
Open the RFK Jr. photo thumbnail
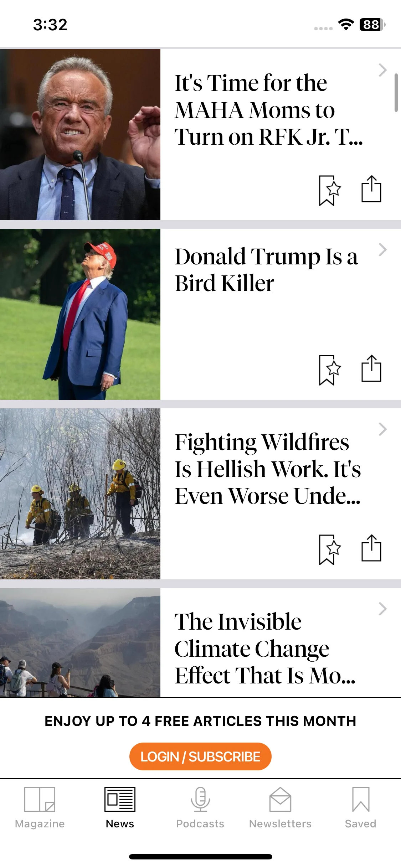(80, 135)
